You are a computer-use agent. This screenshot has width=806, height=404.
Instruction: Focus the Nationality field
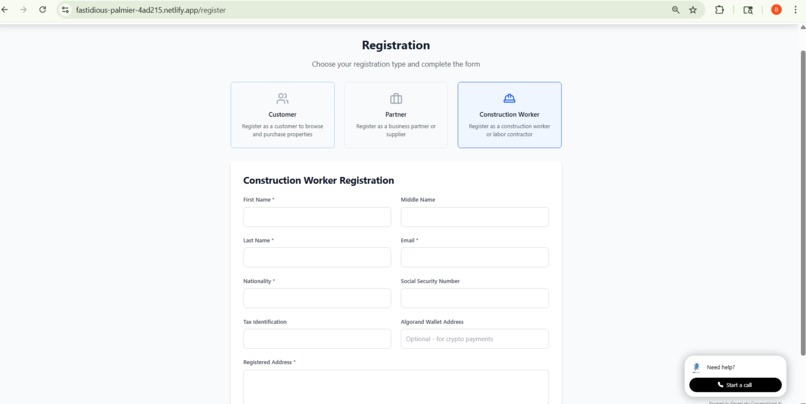click(317, 298)
